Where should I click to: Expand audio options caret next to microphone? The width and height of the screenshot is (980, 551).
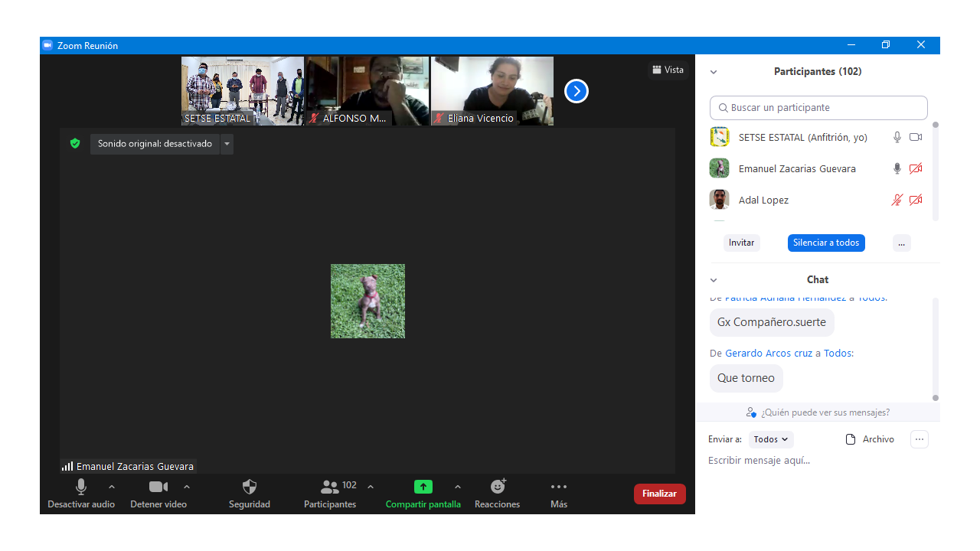tap(112, 487)
